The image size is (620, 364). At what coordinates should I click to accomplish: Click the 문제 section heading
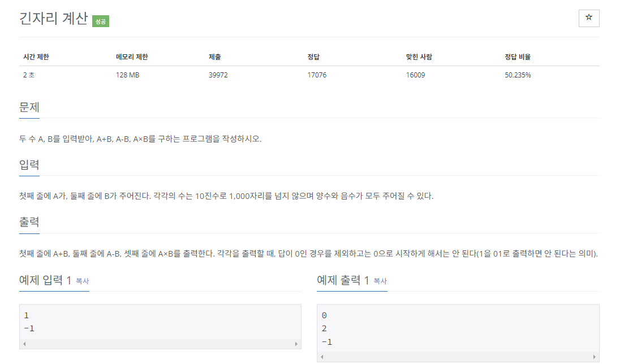pos(29,107)
